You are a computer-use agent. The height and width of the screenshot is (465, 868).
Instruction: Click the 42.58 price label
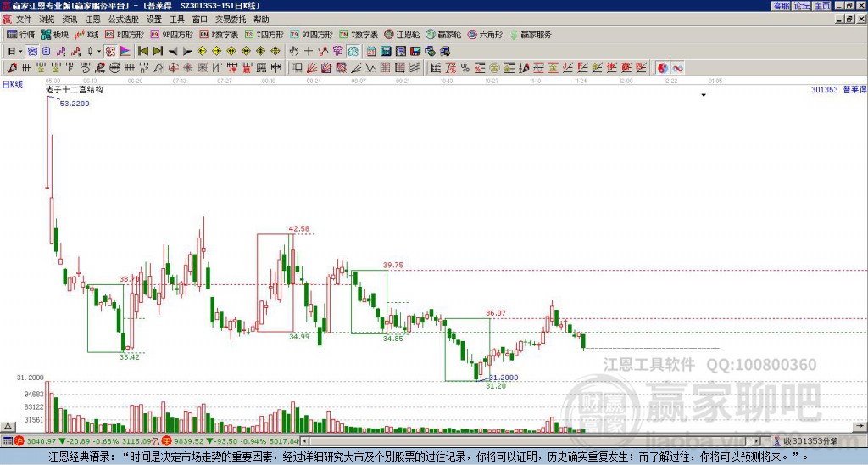click(x=299, y=229)
